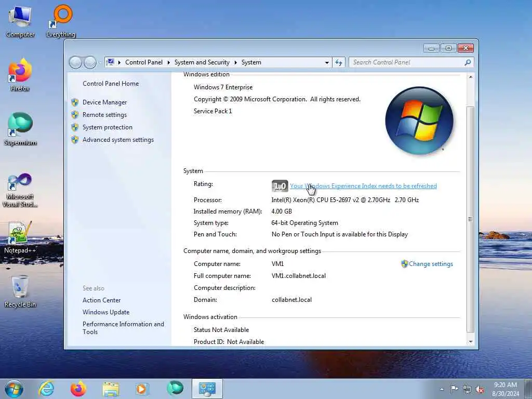Launch Internet Explorer from the taskbar
This screenshot has height=399, width=532.
(46, 389)
